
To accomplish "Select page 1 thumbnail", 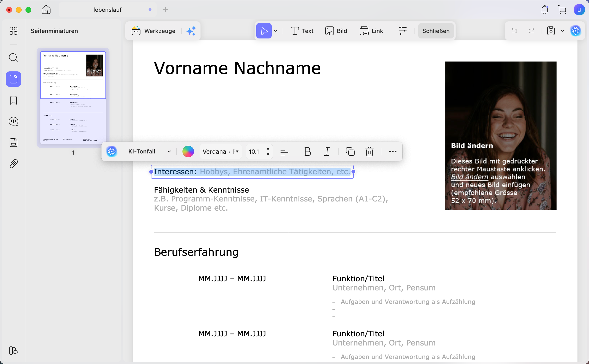I will click(73, 98).
